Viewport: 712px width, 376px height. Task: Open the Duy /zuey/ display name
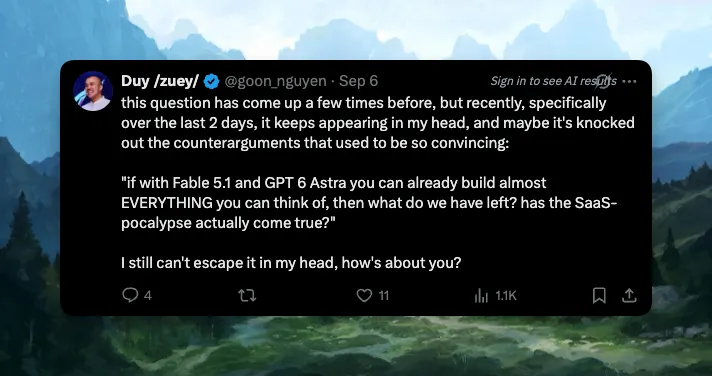coord(160,81)
